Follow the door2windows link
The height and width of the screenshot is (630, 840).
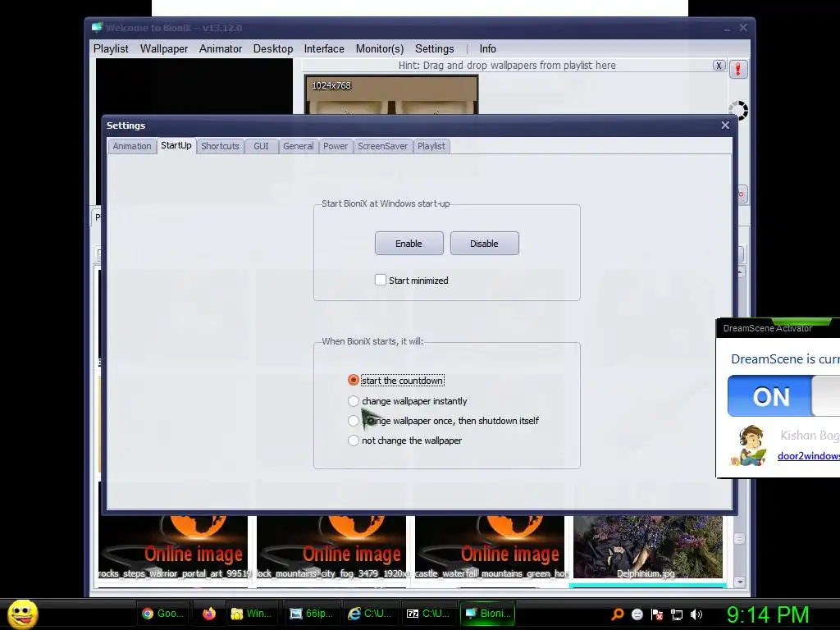[808, 456]
